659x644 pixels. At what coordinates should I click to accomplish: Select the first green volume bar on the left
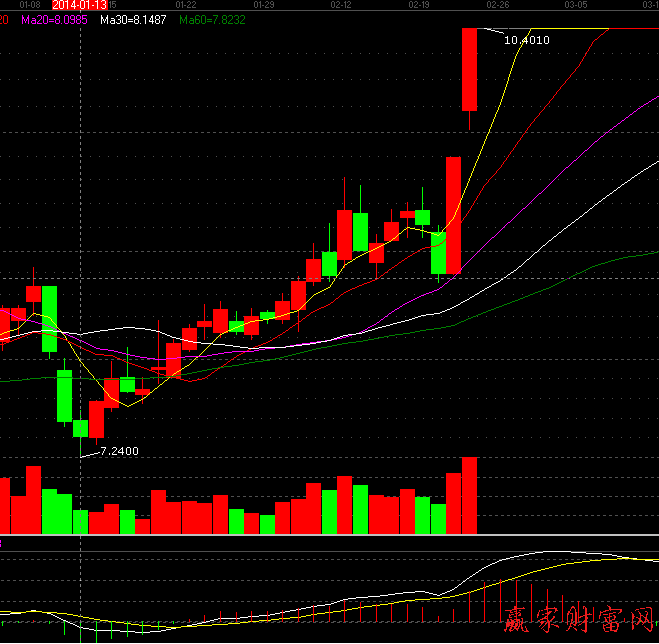(49, 510)
